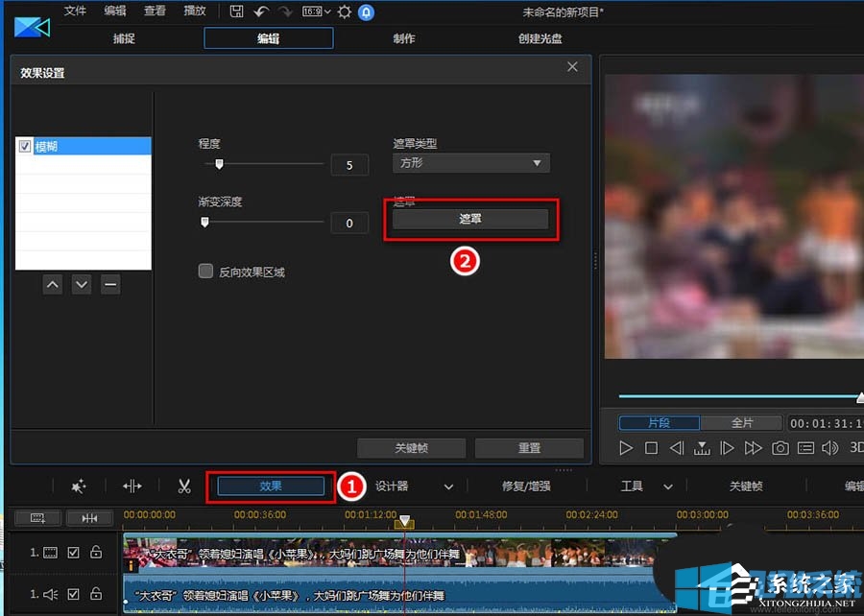This screenshot has width=864, height=616.
Task: Open preferences with the gear icon
Action: [x=343, y=12]
